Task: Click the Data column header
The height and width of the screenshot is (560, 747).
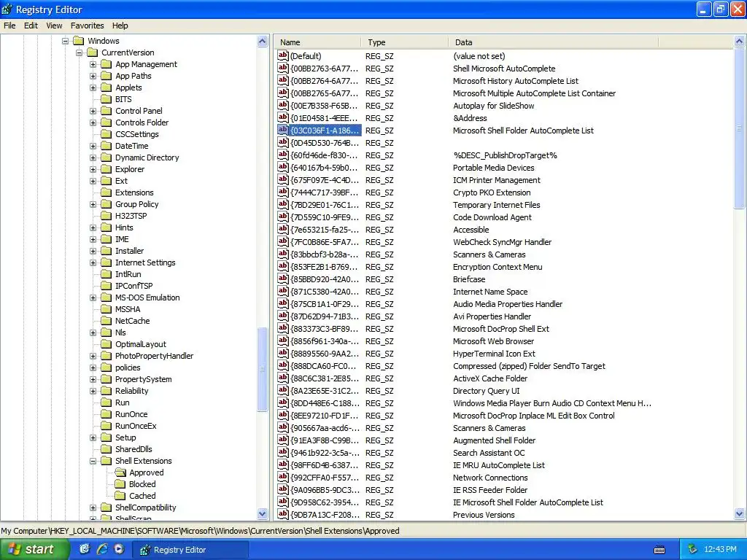Action: [x=553, y=42]
